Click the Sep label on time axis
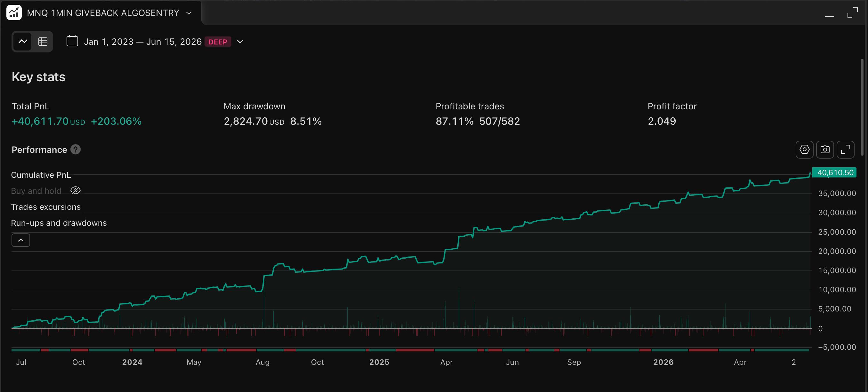 click(x=574, y=362)
